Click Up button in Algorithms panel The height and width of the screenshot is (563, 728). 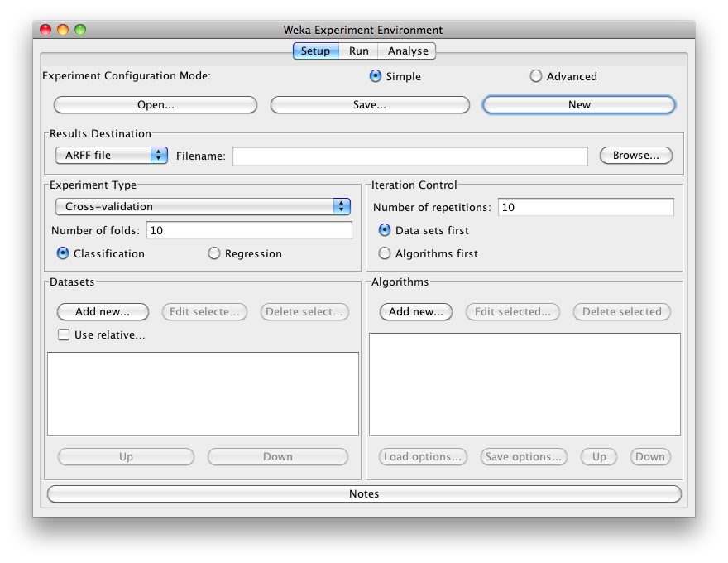tap(599, 457)
